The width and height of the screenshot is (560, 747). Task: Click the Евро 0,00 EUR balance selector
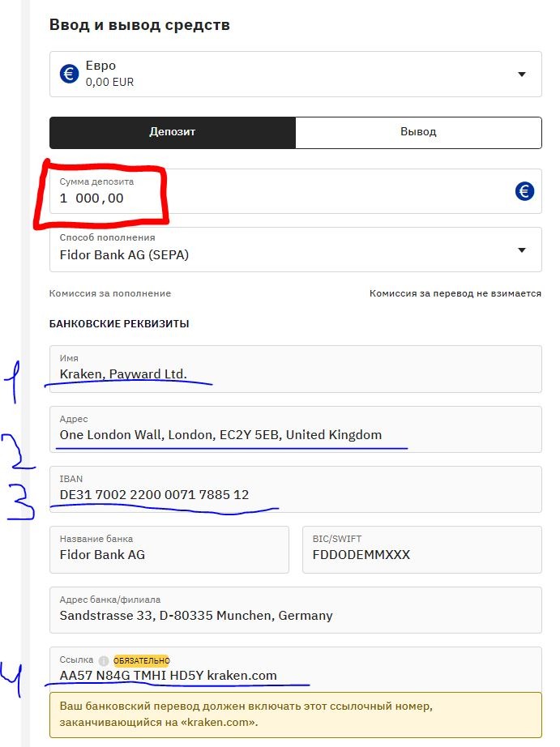coord(296,75)
